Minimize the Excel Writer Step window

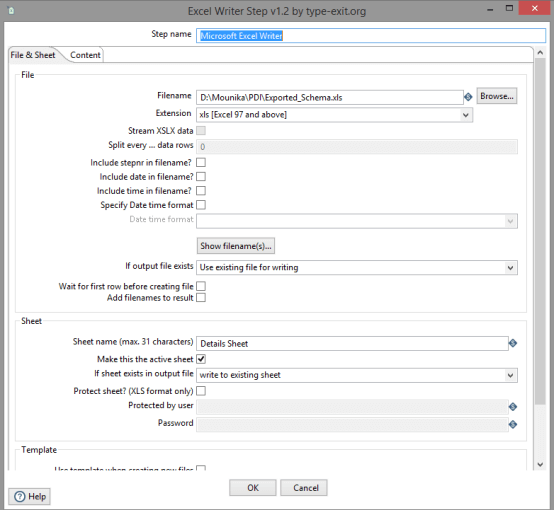pyautogui.click(x=490, y=9)
